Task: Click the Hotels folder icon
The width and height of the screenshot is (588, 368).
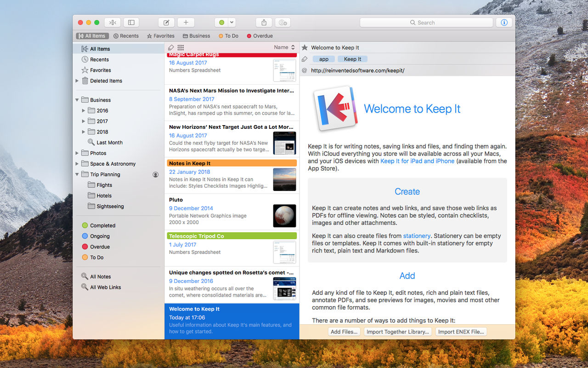Action: [x=91, y=195]
